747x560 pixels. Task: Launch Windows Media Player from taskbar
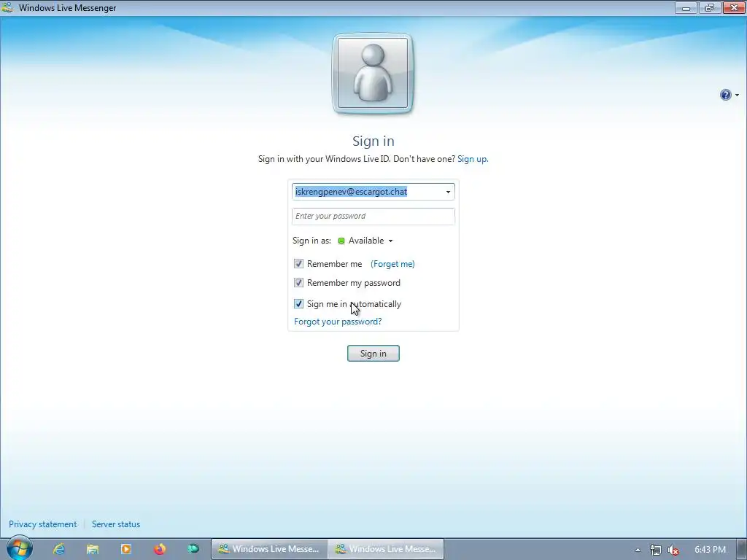(126, 549)
